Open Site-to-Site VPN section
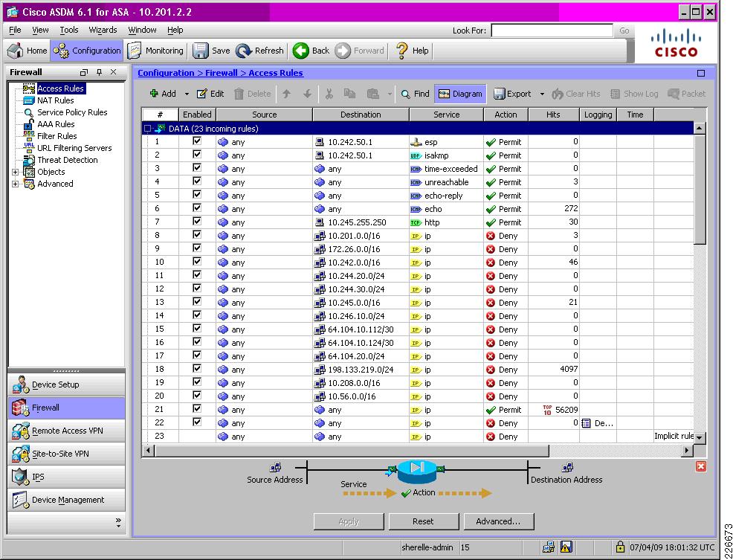 tap(66, 454)
